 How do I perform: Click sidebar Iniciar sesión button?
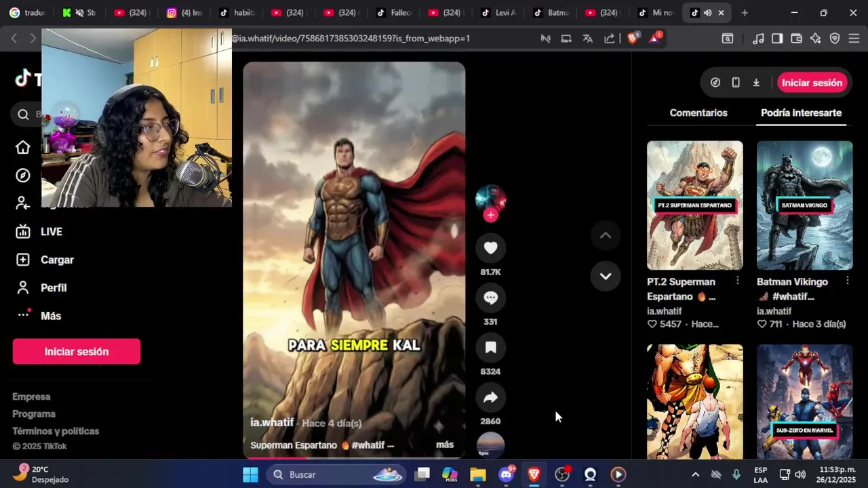point(77,352)
